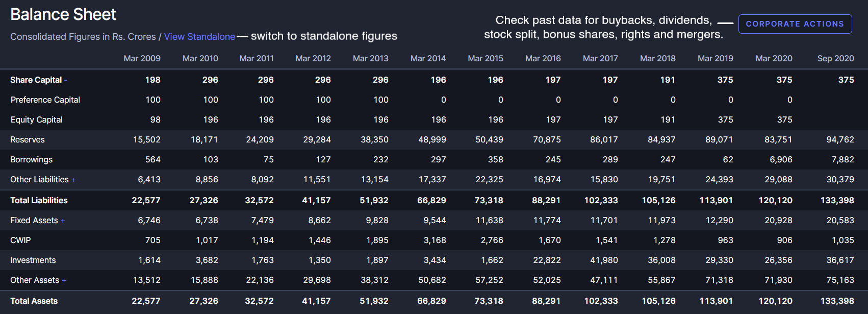Click Reserves value 15,502

[146, 139]
